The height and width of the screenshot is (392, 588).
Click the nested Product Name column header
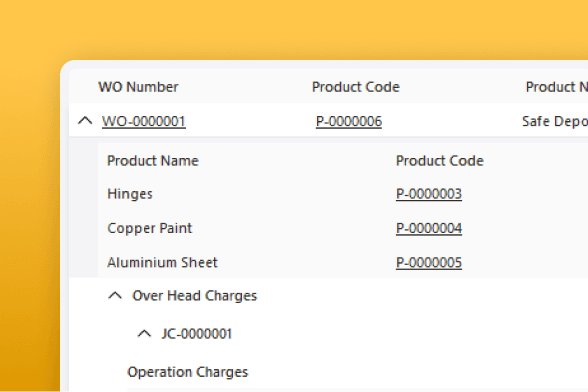point(153,161)
